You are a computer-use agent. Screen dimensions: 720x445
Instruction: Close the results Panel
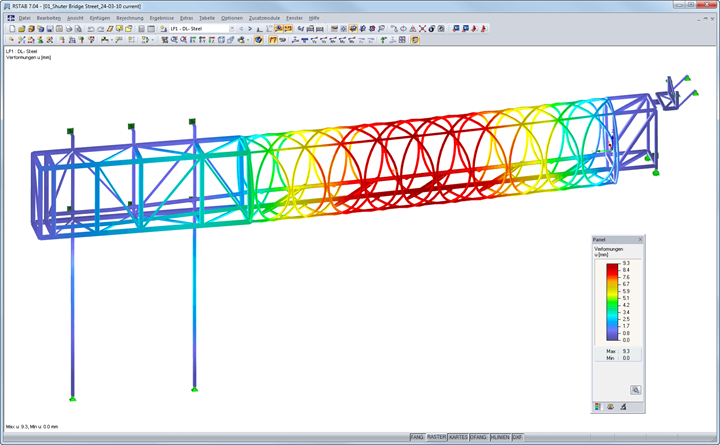(640, 240)
